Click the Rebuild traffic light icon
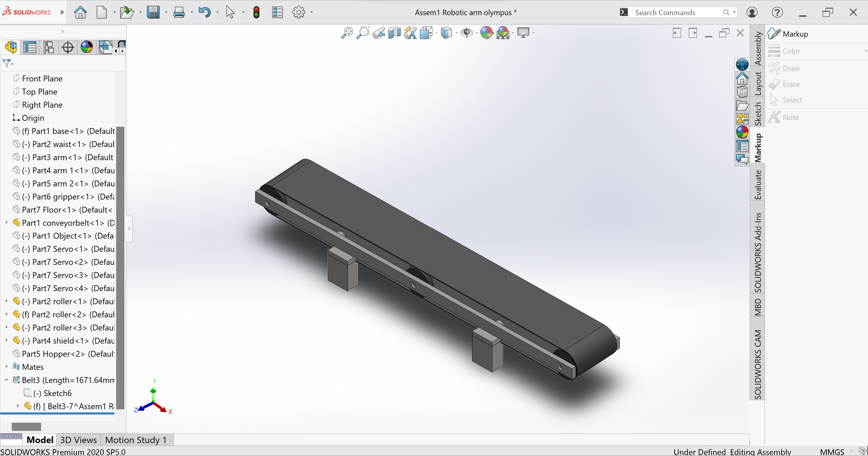The image size is (868, 456). [x=256, y=12]
